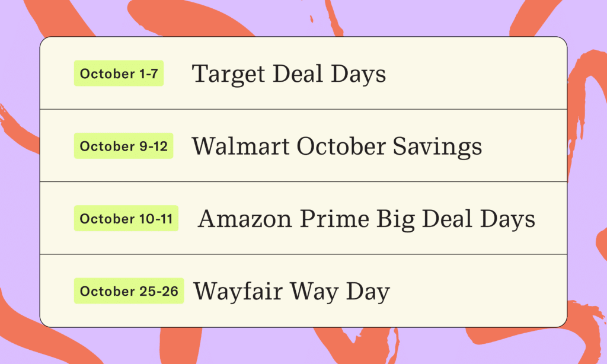Click the word October in Walmart title
The width and height of the screenshot is (607, 364).
pyautogui.click(x=341, y=146)
